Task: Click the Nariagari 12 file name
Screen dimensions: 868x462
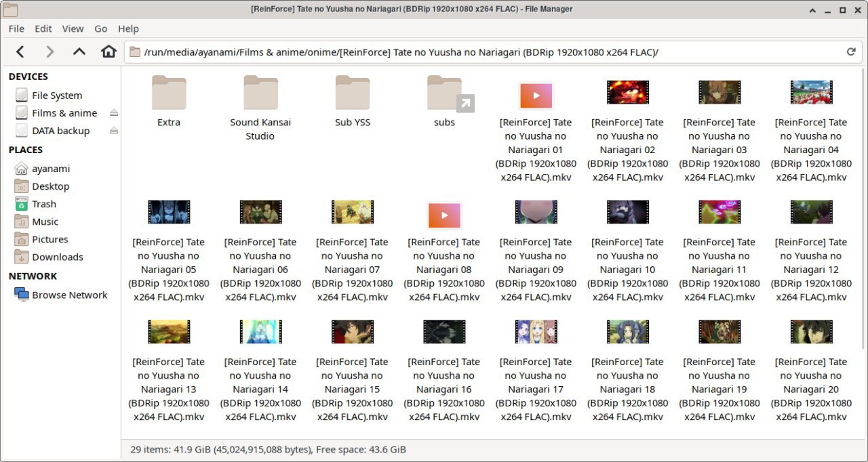Action: [x=812, y=270]
